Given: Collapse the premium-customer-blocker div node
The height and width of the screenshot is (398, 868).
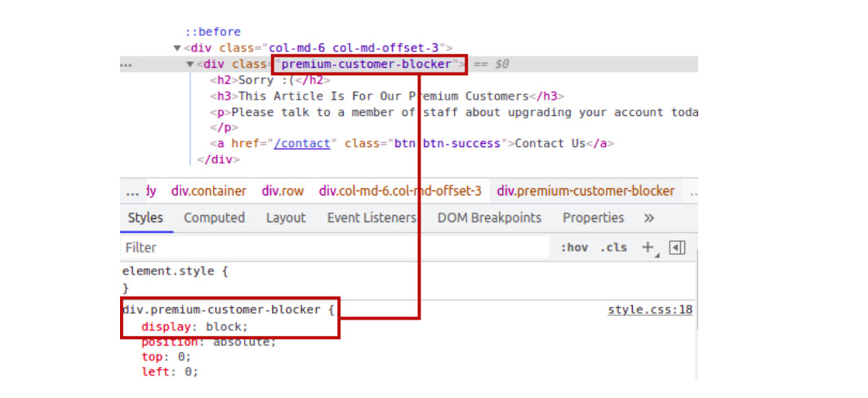Looking at the screenshot, I should 190,65.
